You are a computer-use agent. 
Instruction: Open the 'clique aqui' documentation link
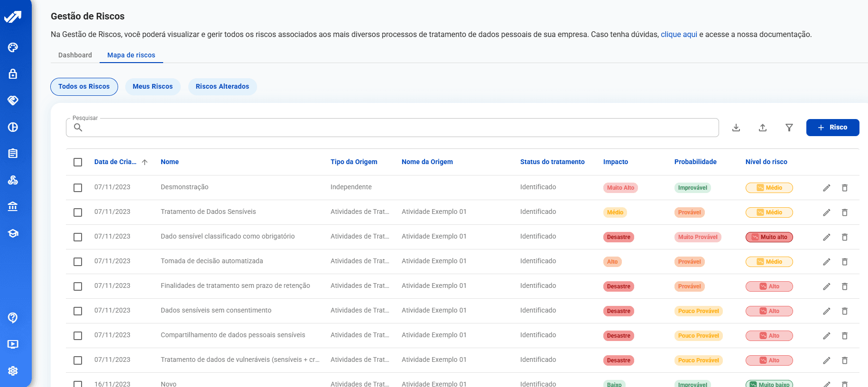tap(679, 34)
